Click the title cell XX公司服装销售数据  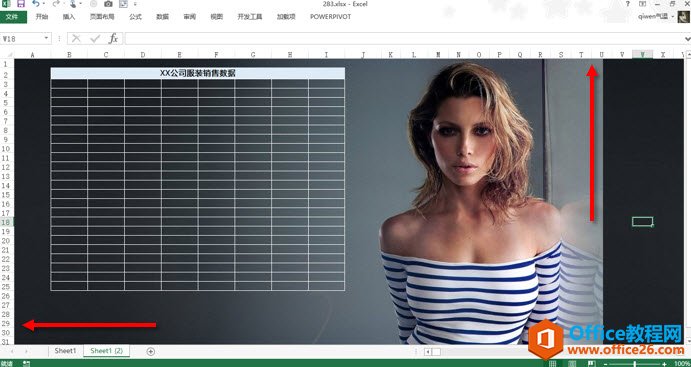197,73
